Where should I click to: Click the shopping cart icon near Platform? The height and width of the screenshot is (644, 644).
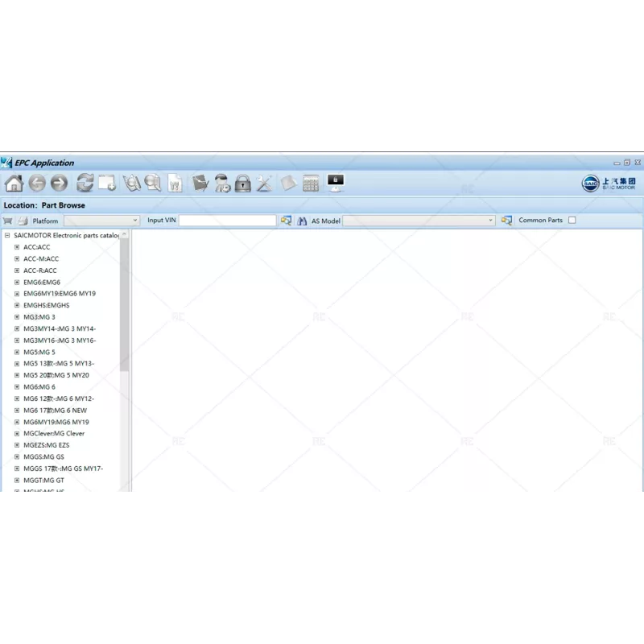coord(8,220)
